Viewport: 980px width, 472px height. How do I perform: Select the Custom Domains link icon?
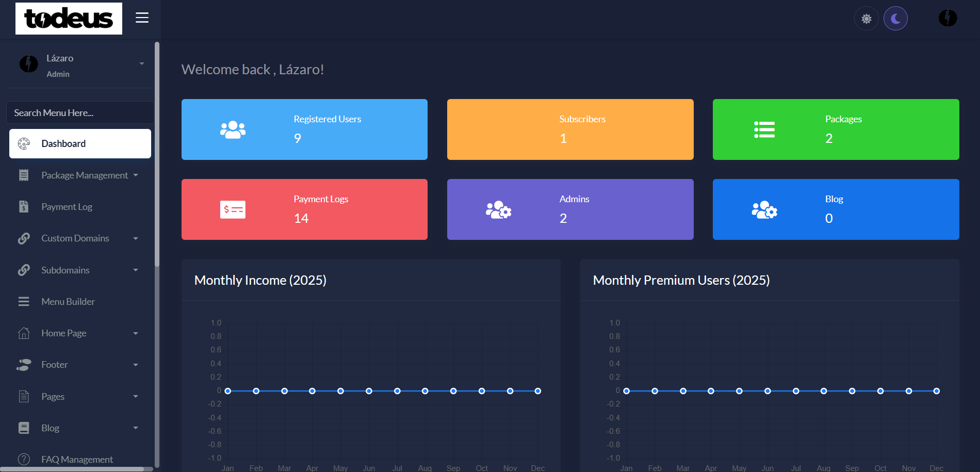tap(24, 238)
